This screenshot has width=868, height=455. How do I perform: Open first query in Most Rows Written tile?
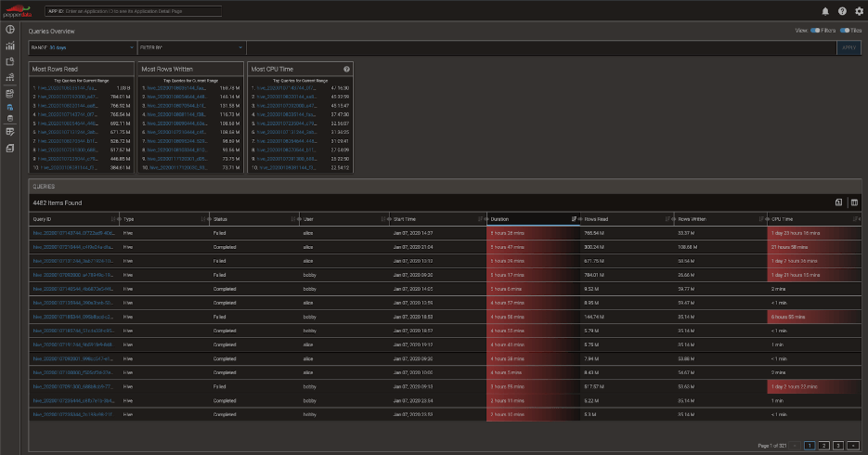point(176,88)
